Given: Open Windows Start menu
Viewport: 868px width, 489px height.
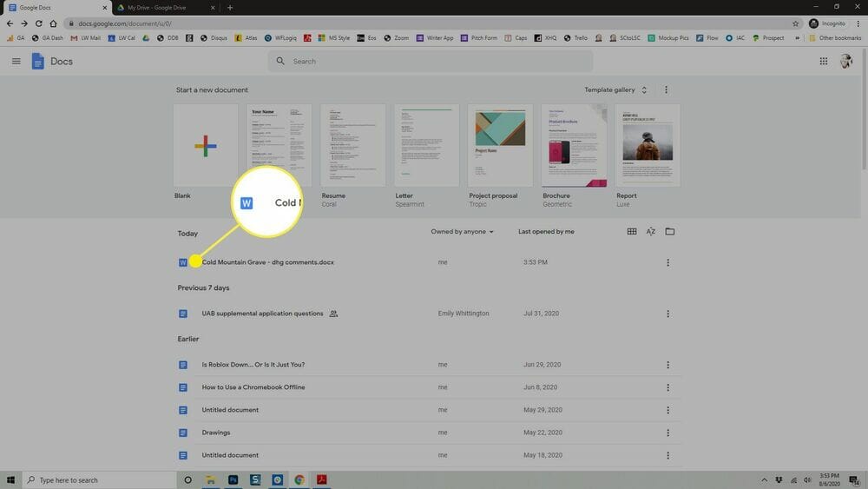Looking at the screenshot, I should [11, 479].
